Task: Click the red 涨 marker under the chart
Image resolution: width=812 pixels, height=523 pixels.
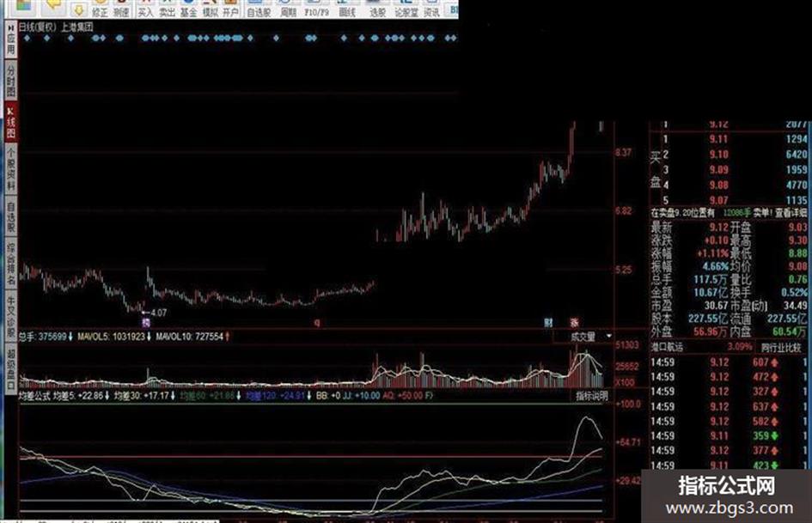Action: point(574,323)
